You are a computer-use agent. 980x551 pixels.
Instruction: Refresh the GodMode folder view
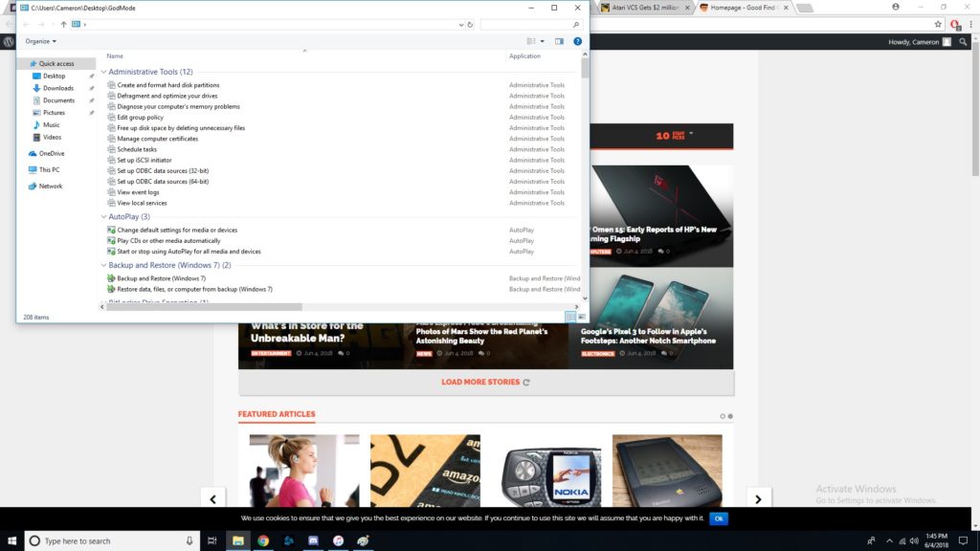coord(470,24)
